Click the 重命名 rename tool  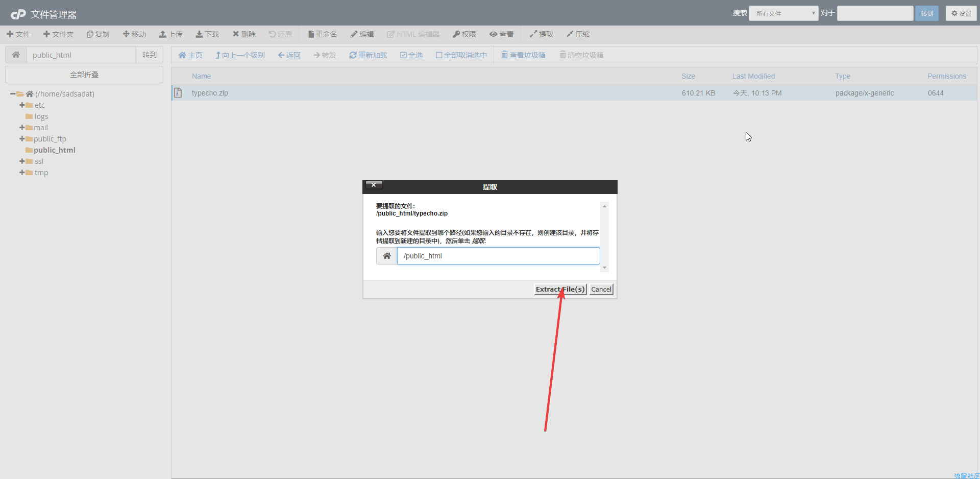(x=323, y=34)
